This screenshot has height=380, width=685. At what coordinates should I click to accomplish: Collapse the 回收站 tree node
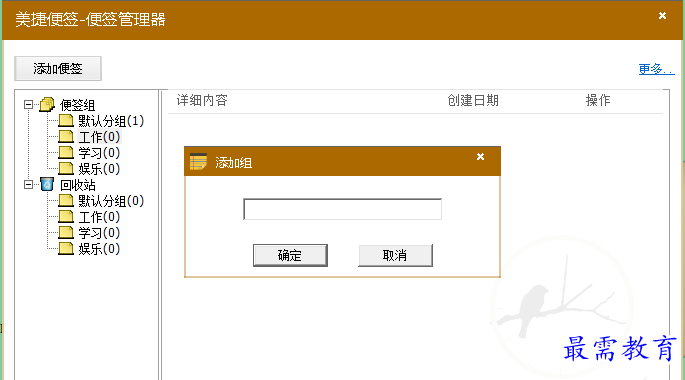pos(28,185)
